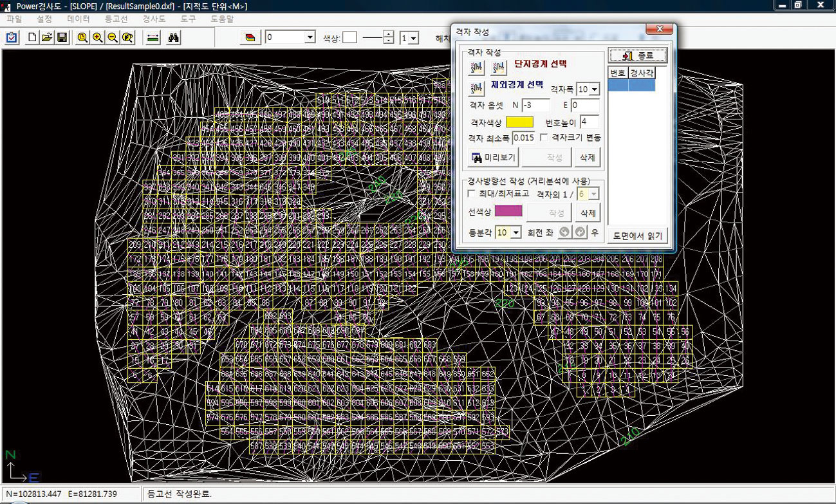The width and height of the screenshot is (836, 504).
Task: Open a file with the folder icon
Action: pos(46,38)
